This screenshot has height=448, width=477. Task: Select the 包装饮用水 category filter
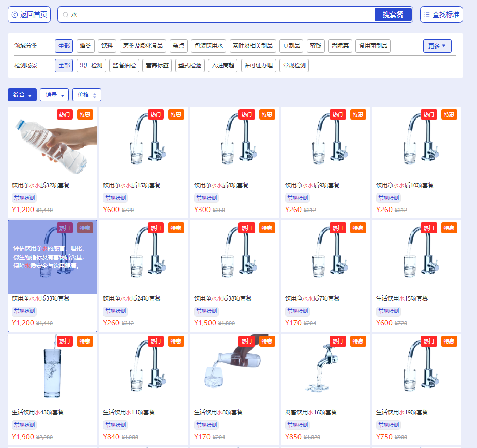pos(208,46)
